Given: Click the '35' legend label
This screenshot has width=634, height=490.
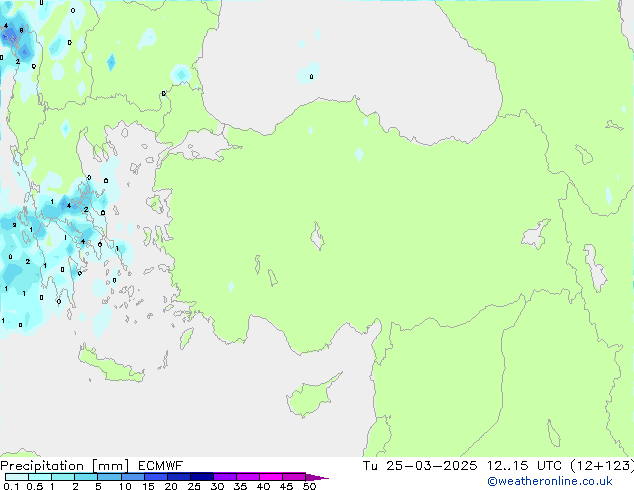Looking at the screenshot, I should pyautogui.click(x=240, y=486).
